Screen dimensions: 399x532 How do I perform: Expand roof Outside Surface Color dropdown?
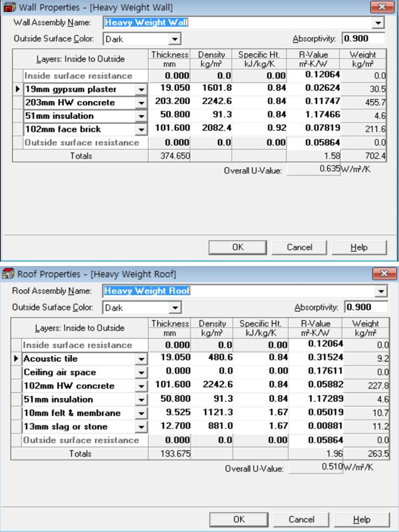(175, 308)
